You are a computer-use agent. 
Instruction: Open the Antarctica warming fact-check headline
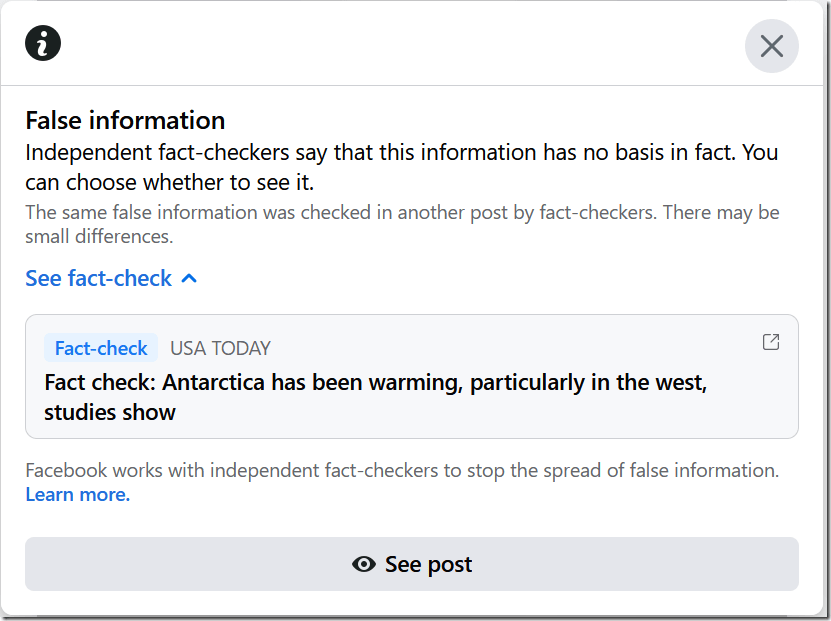(x=376, y=383)
